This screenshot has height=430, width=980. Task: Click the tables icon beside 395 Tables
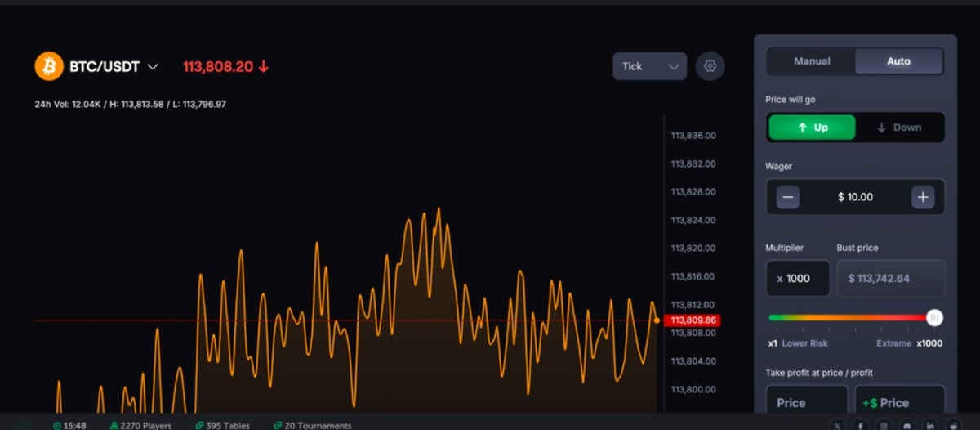(200, 426)
